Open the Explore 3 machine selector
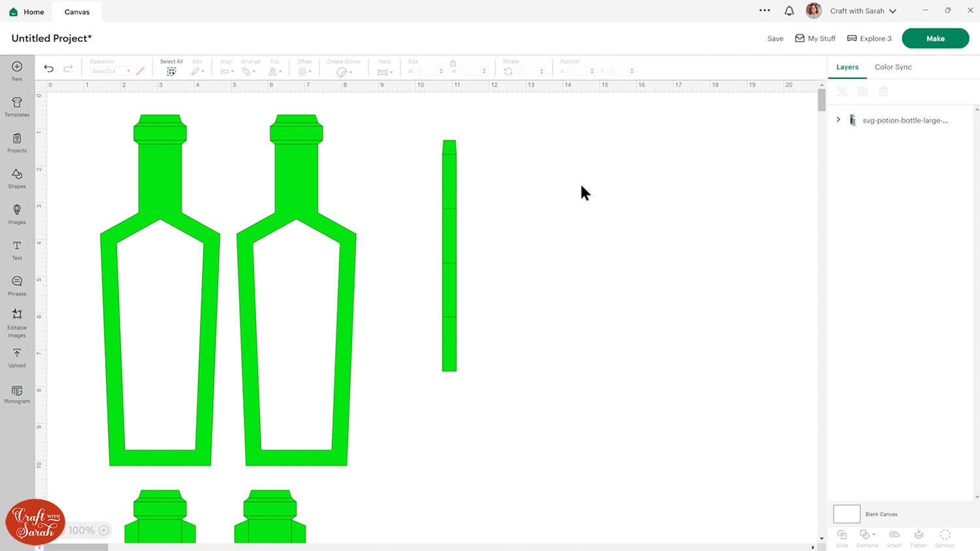 tap(869, 39)
